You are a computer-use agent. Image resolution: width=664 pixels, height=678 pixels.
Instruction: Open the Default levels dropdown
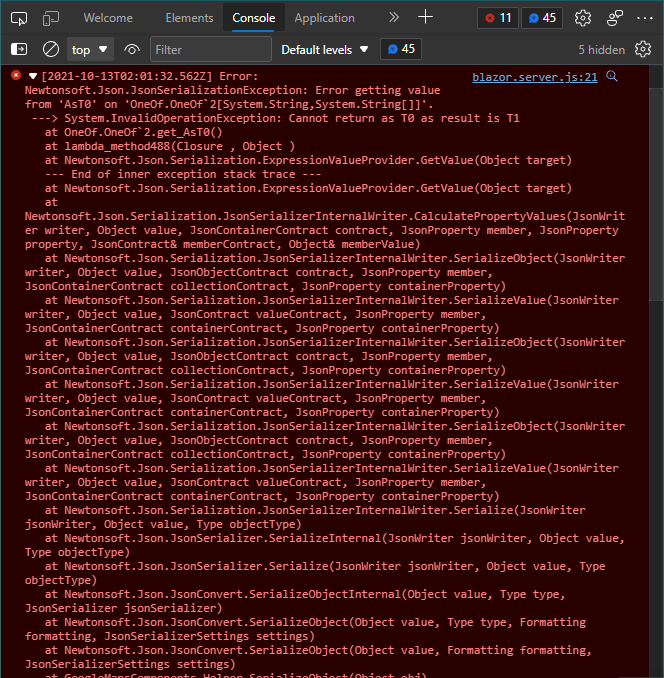pos(325,50)
